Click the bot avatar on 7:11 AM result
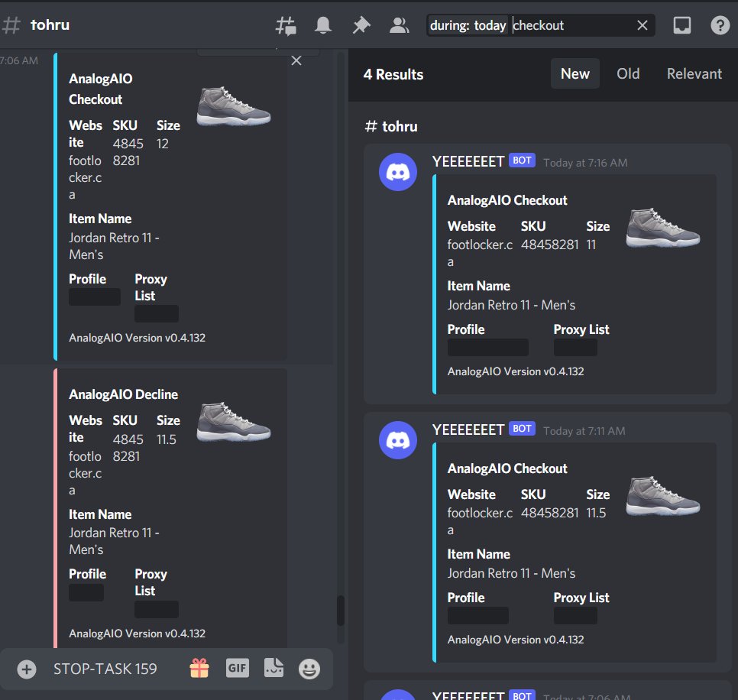This screenshot has width=738, height=700. click(398, 440)
